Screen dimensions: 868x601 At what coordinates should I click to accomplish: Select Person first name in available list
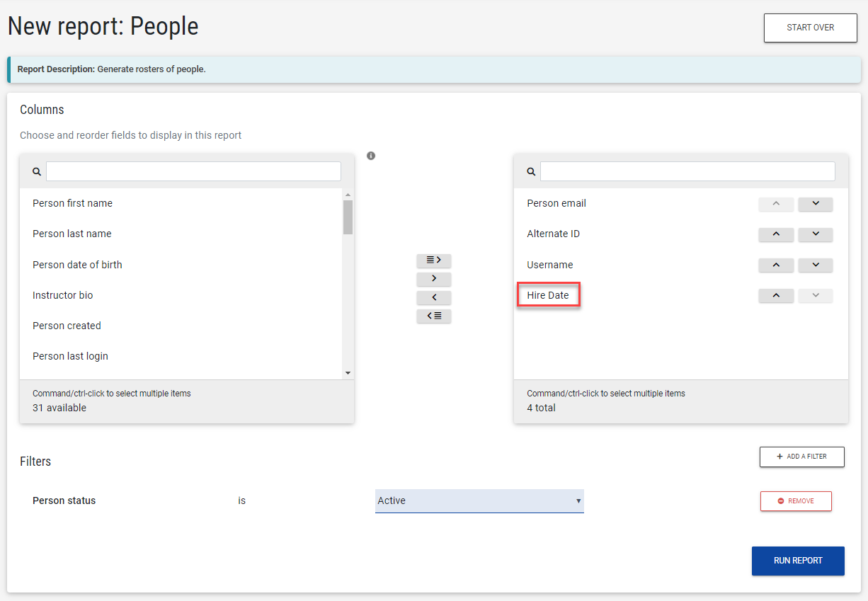pos(72,203)
